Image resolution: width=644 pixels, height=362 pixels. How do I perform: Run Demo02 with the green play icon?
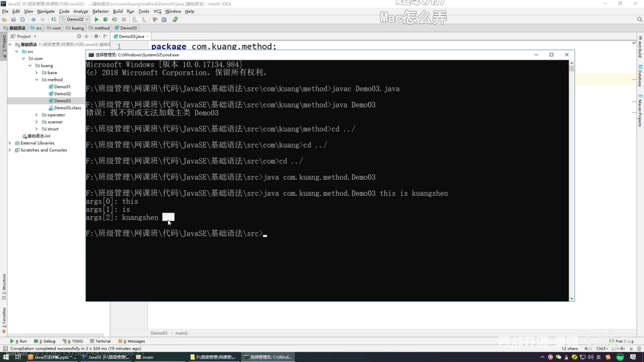(x=96, y=20)
